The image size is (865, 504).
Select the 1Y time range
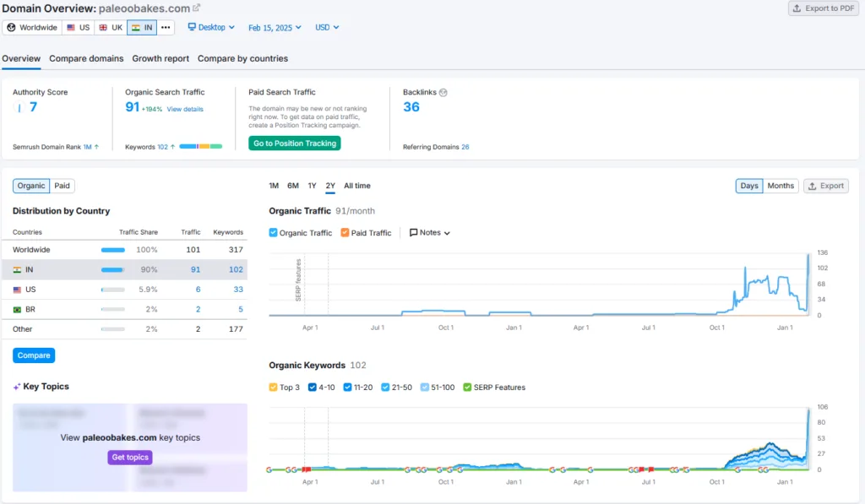(x=313, y=186)
